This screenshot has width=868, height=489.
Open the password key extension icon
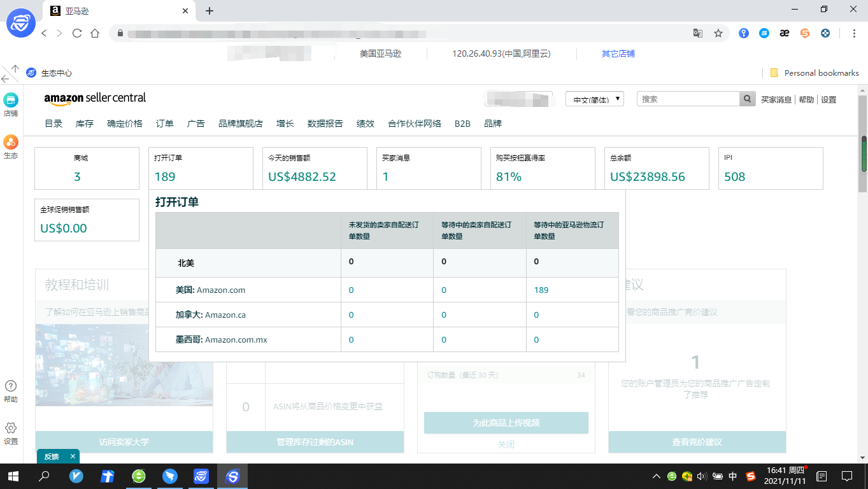pos(743,32)
